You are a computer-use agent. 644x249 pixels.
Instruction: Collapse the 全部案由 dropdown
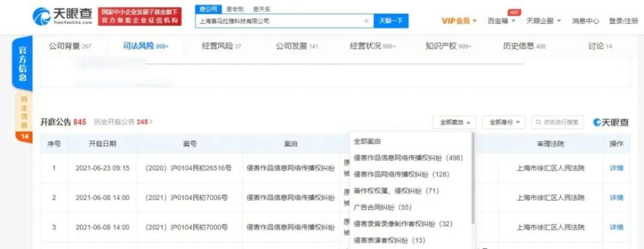coord(454,122)
